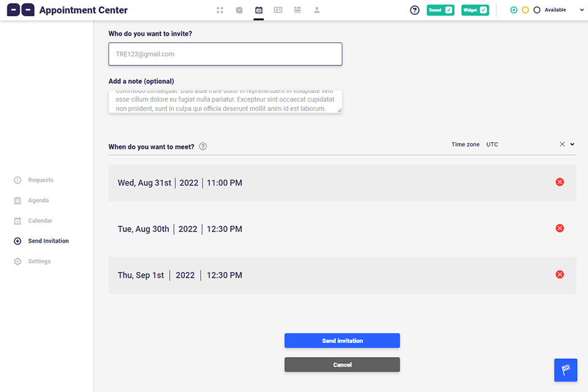The image size is (588, 392).
Task: Click help icon beside When do you want to meet
Action: tap(203, 146)
